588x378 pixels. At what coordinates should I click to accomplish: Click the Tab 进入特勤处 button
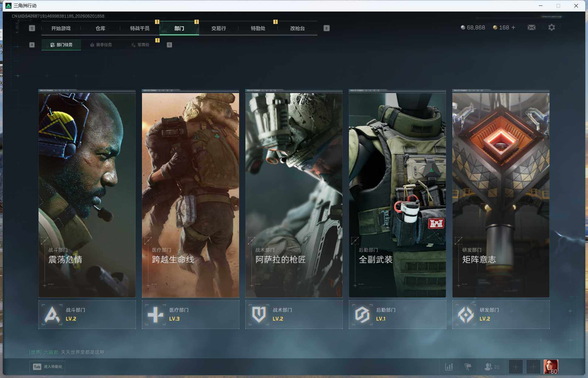click(47, 367)
